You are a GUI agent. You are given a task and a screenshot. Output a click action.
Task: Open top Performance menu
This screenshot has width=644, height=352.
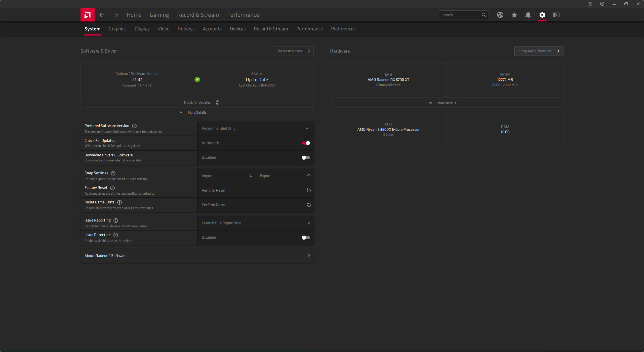[x=243, y=15]
